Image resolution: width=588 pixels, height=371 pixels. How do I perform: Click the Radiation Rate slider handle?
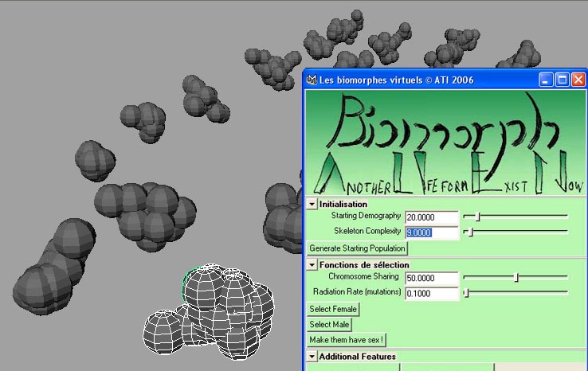click(466, 293)
